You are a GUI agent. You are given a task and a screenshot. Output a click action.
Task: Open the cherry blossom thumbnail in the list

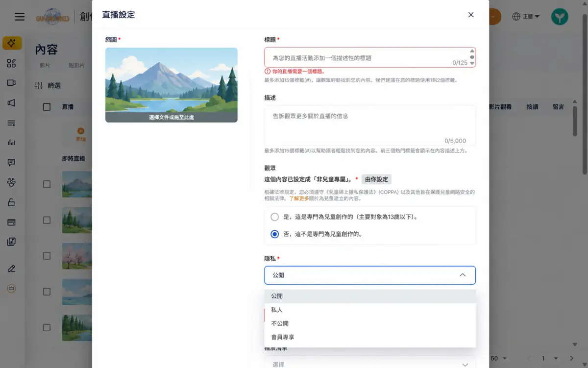point(77,256)
